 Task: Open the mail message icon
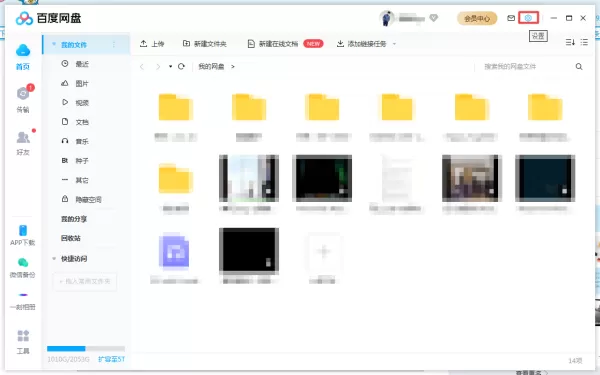[511, 18]
